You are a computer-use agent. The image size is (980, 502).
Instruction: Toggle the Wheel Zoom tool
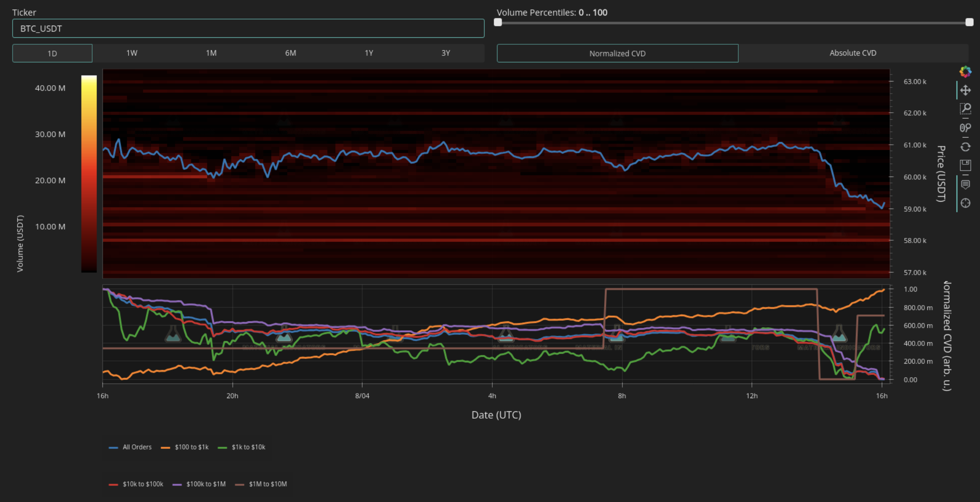point(966,128)
